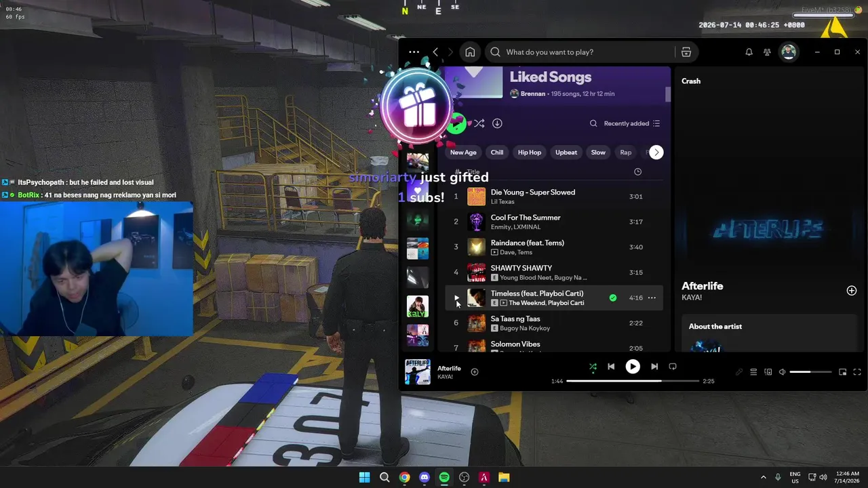The height and width of the screenshot is (488, 868).
Task: Filter Liked Songs by Slow
Action: [598, 152]
